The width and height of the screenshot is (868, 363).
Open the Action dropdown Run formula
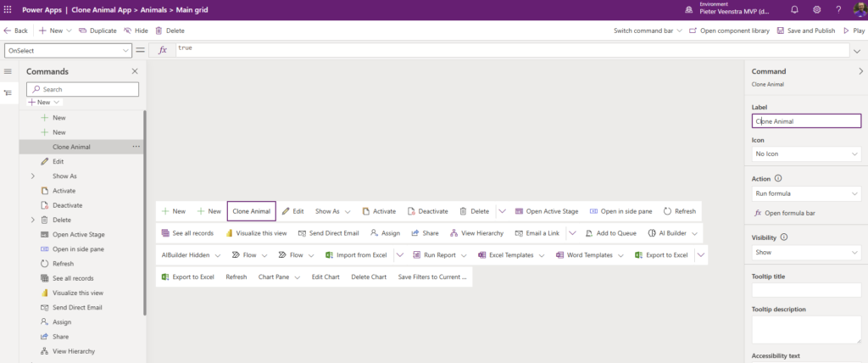coord(807,194)
